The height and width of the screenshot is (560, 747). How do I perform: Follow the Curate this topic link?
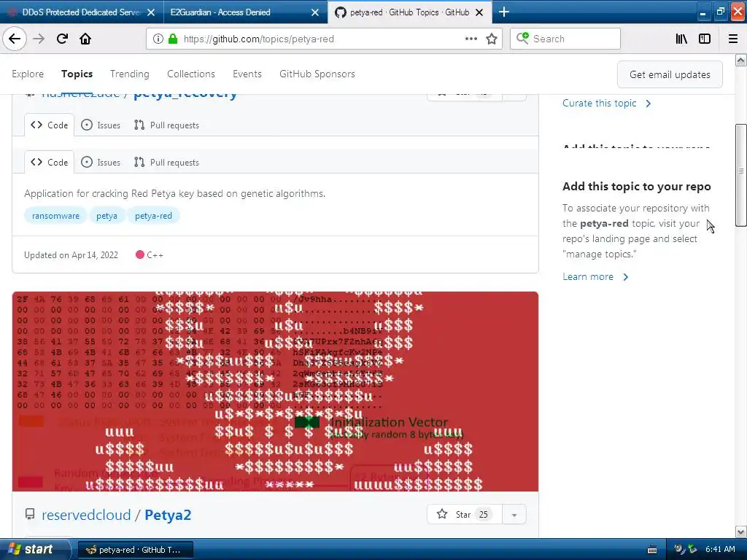606,103
